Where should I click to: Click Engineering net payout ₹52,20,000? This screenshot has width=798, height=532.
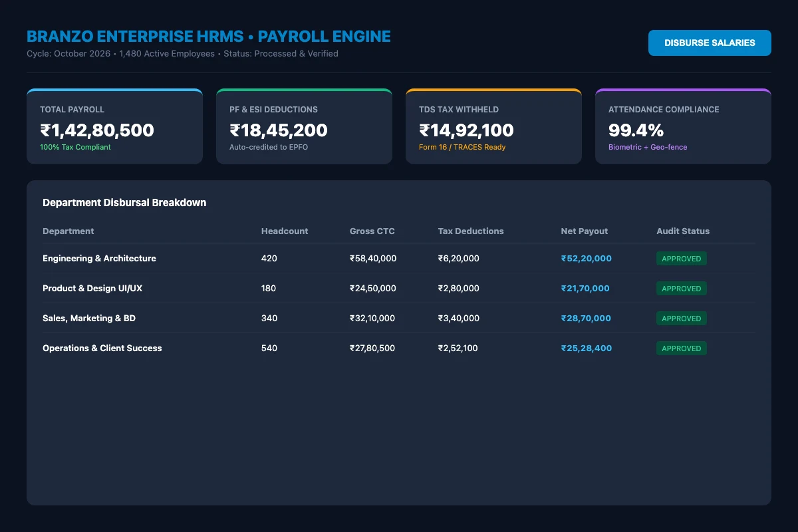click(x=587, y=258)
